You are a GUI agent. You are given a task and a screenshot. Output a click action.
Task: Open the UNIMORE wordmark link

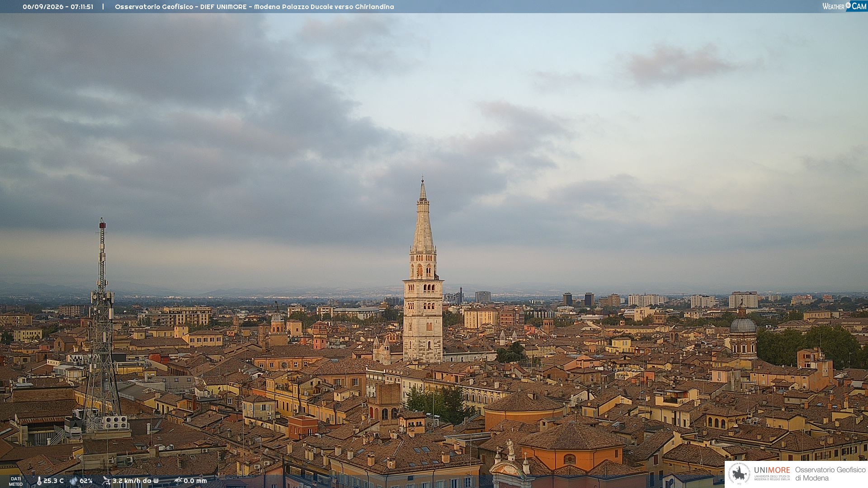772,470
